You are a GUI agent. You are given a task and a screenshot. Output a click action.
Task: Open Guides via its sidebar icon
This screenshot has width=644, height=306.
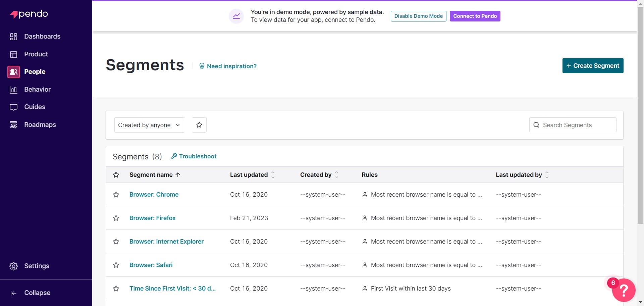pyautogui.click(x=13, y=107)
